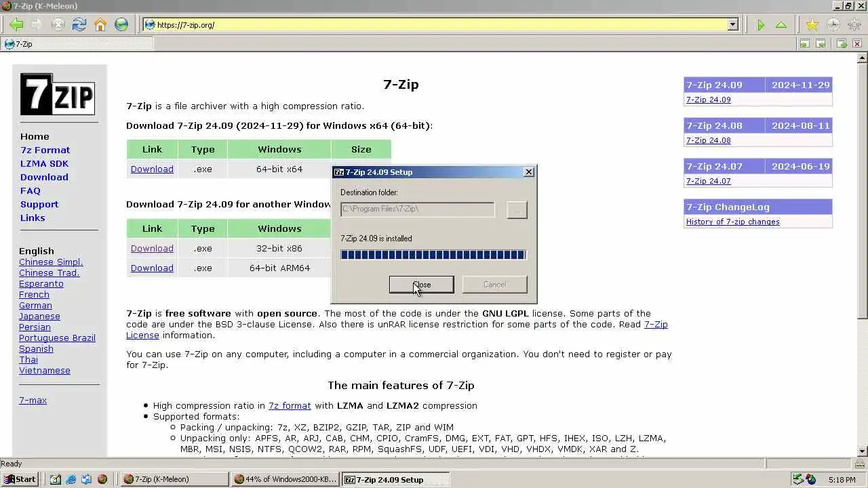Switch to 7-Zip (K-Meleon) taskbar button
Image resolution: width=868 pixels, height=488 pixels.
point(174,479)
